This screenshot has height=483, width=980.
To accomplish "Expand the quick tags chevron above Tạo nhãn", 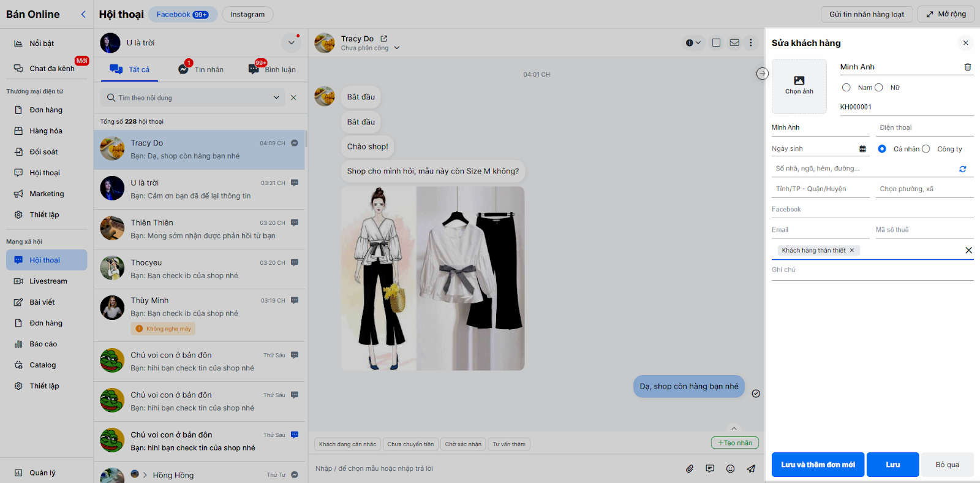I will tap(734, 428).
